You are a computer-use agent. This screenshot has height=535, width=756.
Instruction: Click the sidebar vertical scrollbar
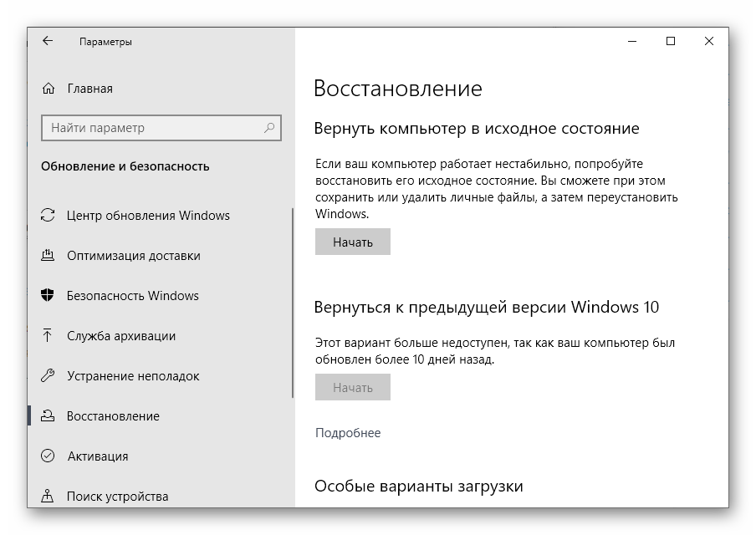292,301
